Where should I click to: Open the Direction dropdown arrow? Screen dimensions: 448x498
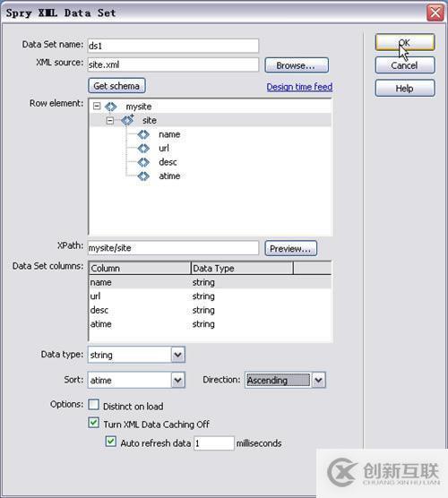pyautogui.click(x=319, y=380)
